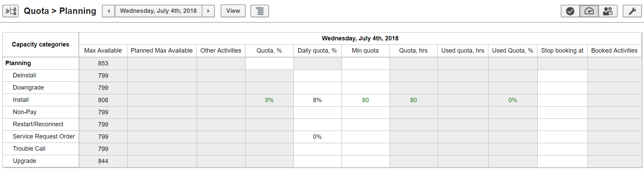Screen dimensions: 644x169
Task: Go to the next day arrow
Action: point(208,11)
